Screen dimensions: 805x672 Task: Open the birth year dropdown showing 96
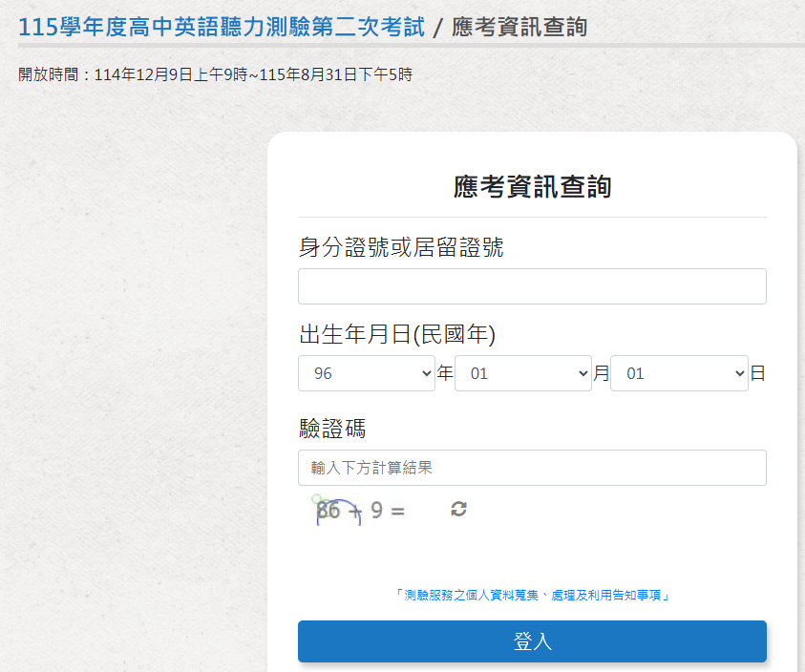click(366, 373)
